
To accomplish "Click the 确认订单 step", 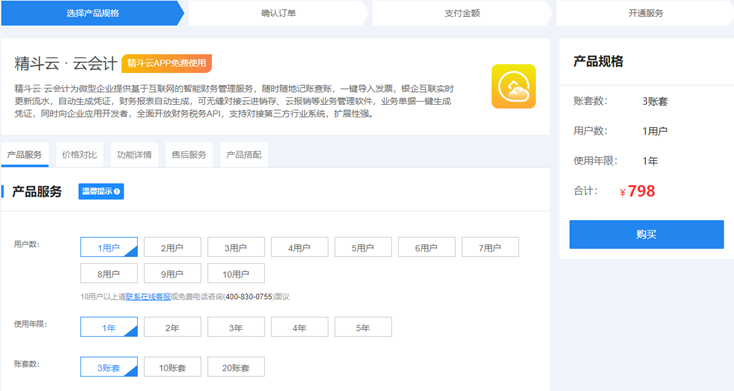I will coord(278,13).
